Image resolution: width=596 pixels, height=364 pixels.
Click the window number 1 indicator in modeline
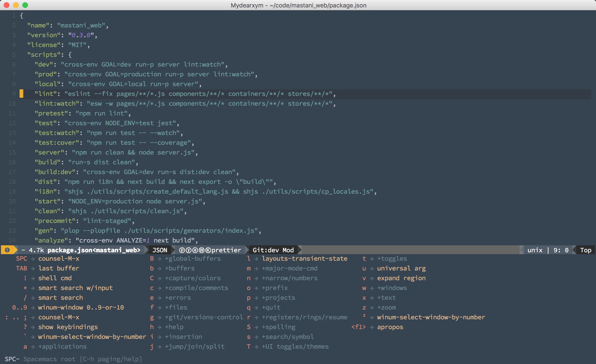point(7,250)
